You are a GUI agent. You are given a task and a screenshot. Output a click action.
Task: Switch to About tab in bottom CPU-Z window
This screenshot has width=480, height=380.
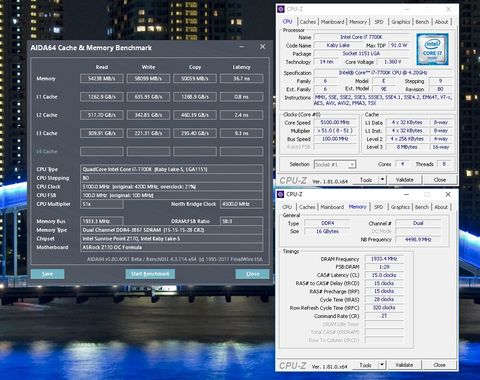[441, 207]
